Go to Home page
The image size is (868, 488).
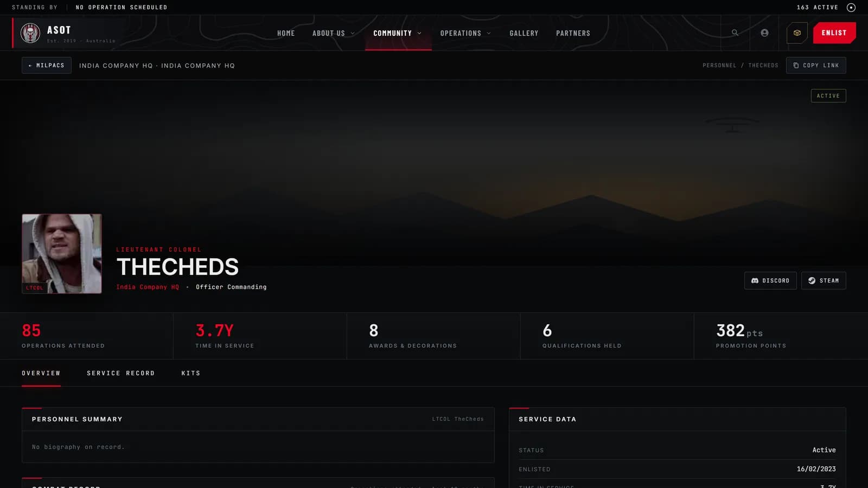[x=286, y=33]
